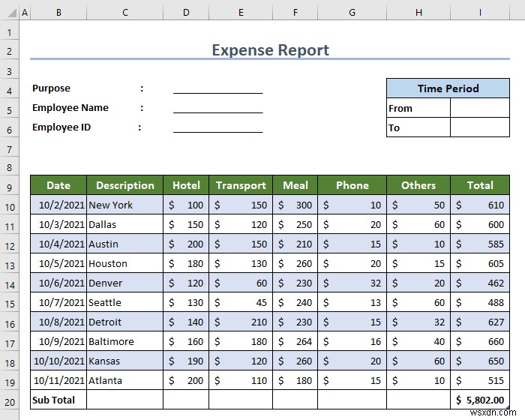Viewport: 525px width, 420px height.
Task: Click the Phone column heading
Action: pos(352,185)
